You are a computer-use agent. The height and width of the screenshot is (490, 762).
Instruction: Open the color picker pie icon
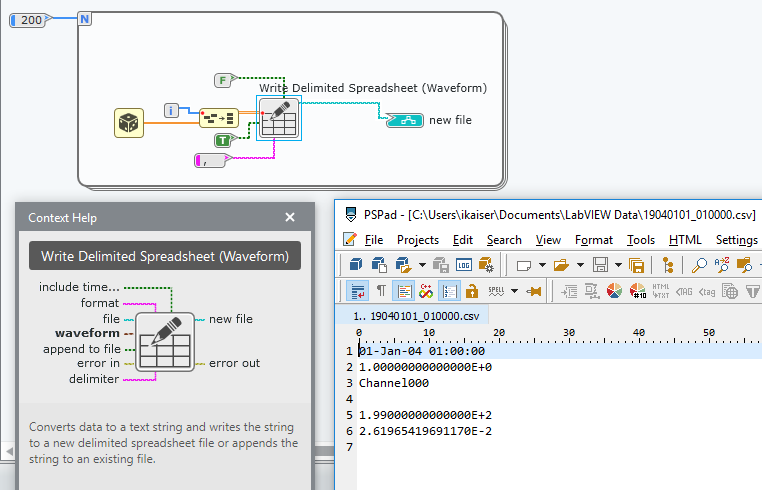(614, 291)
